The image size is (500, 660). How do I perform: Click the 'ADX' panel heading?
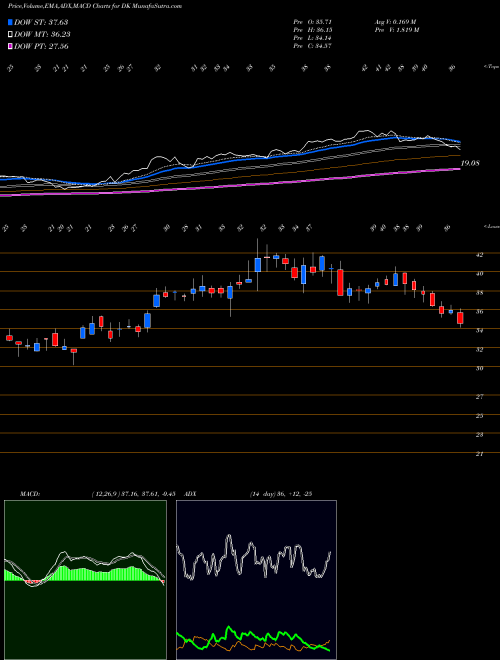tap(191, 494)
